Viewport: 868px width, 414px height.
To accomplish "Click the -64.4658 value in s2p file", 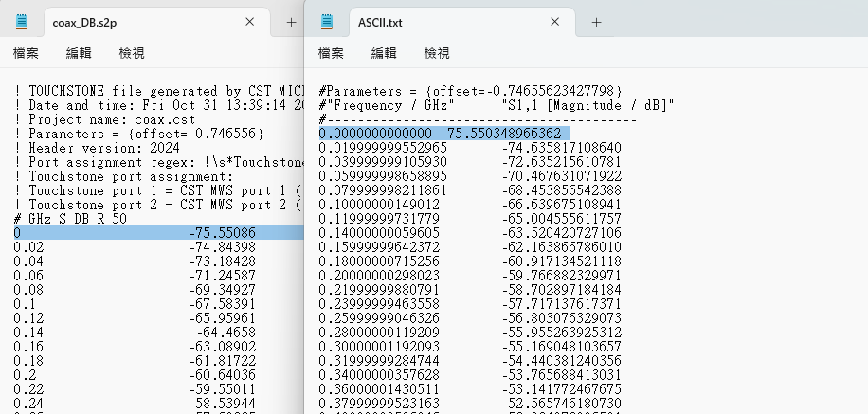I will tap(226, 333).
